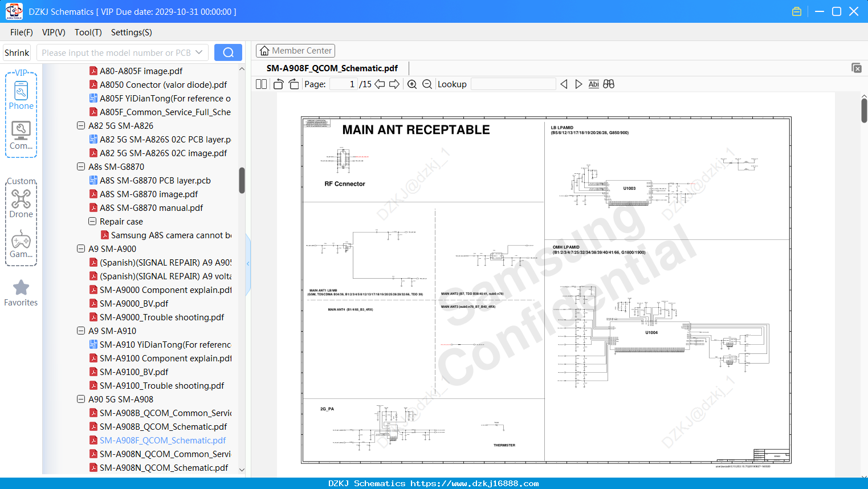Click the blue search button

(228, 52)
